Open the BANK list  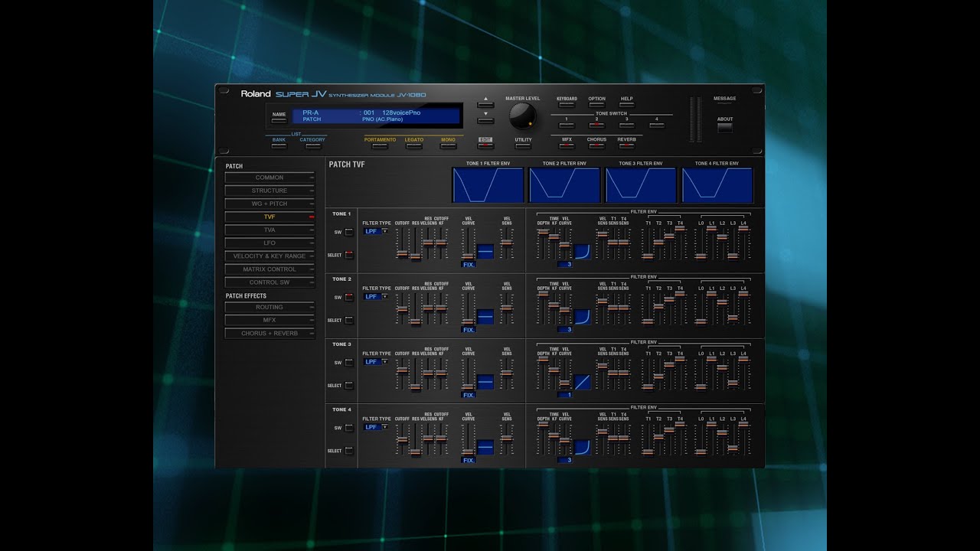(279, 145)
